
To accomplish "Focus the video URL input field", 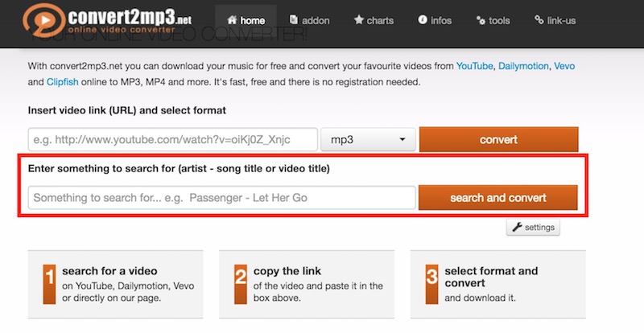I will tap(171, 140).
